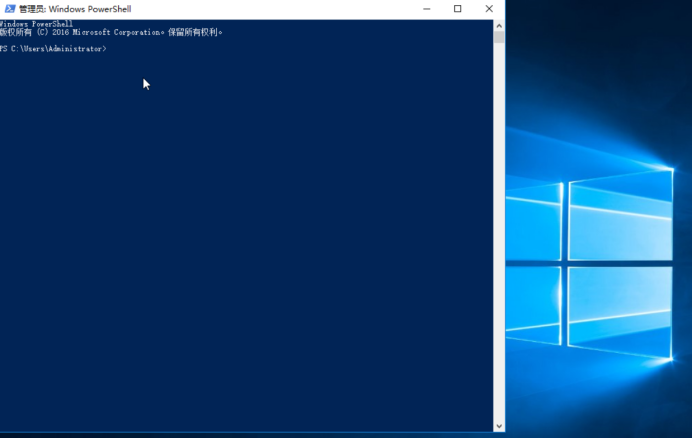The width and height of the screenshot is (693, 438).
Task: Click the prompt line PS C:\Users\Administrator>
Action: coord(53,49)
